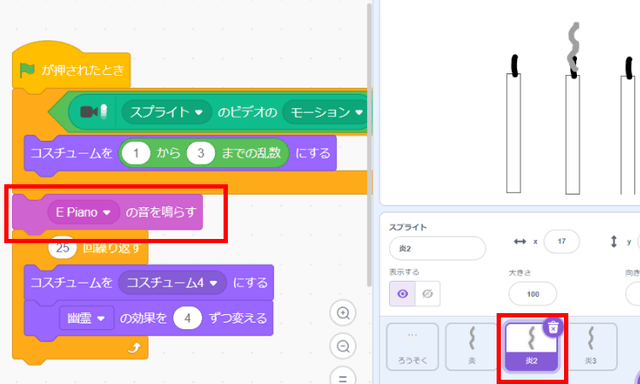Open the スプライト dropdown in video block
Screen dimensions: 640x384
167,112
